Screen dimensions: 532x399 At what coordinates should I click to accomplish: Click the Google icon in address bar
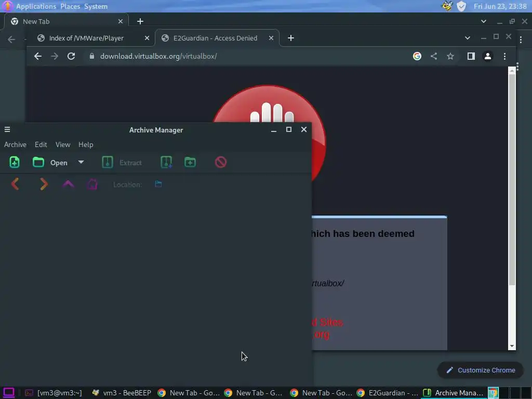point(417,56)
